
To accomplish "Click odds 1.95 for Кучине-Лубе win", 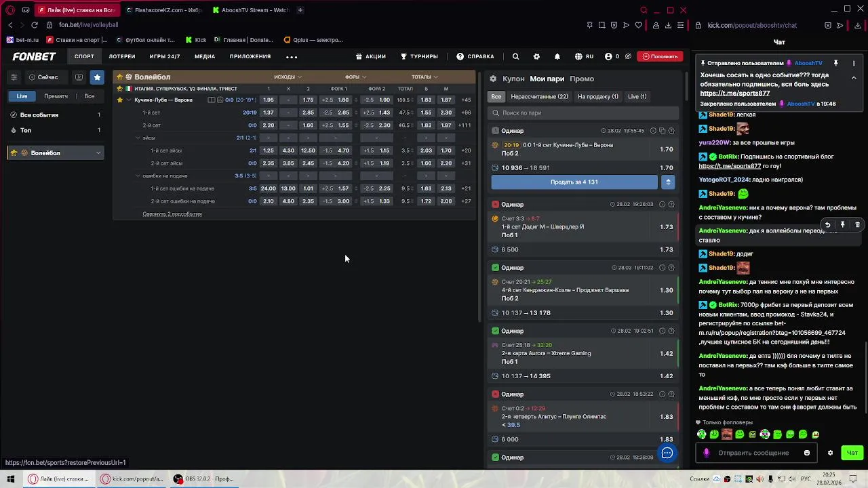I will (269, 100).
